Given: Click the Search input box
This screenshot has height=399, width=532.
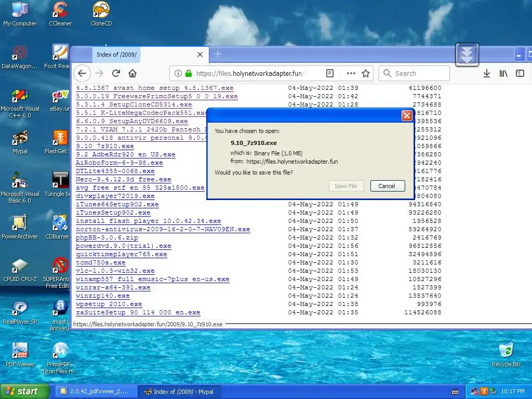Looking at the screenshot, I should (x=414, y=73).
